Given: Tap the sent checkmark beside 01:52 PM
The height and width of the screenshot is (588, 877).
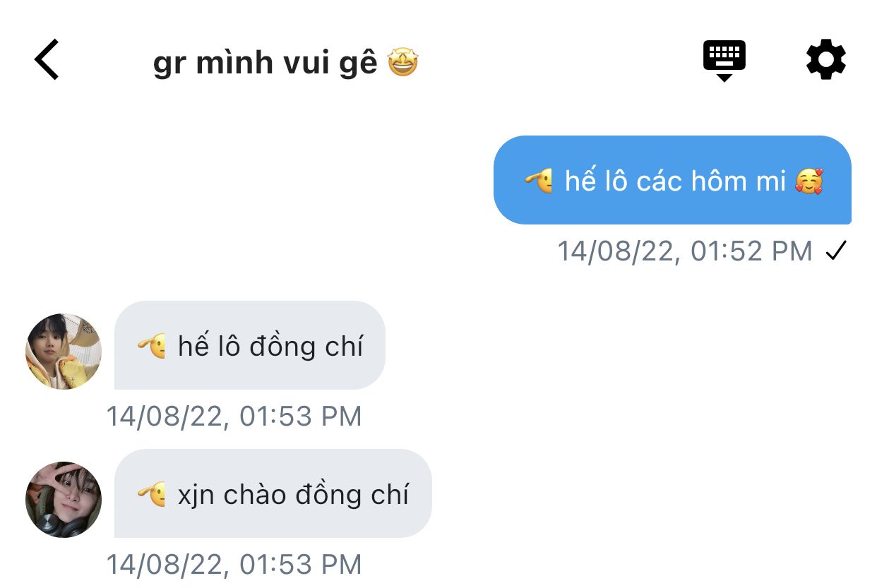Looking at the screenshot, I should (x=836, y=251).
